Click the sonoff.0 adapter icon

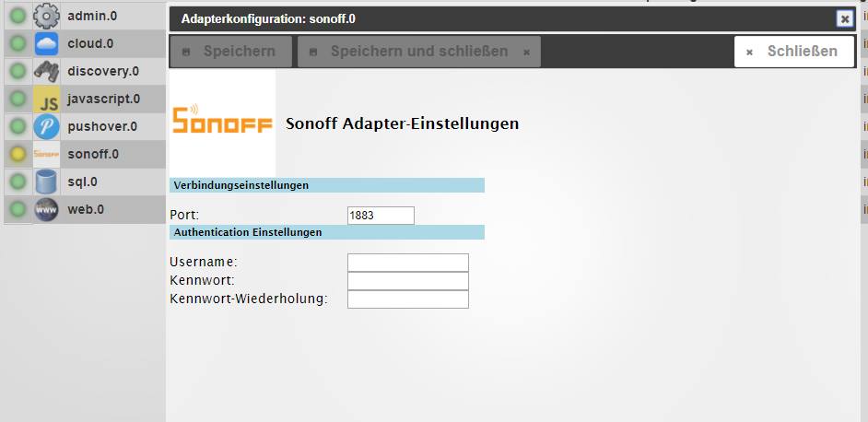click(46, 154)
